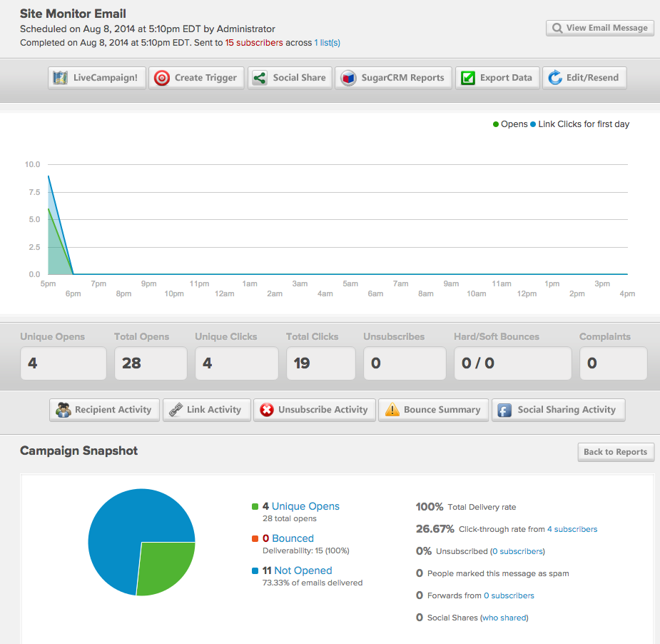Click the Social Sharing Activity Facebook icon
This screenshot has width=660, height=644.
(x=504, y=411)
